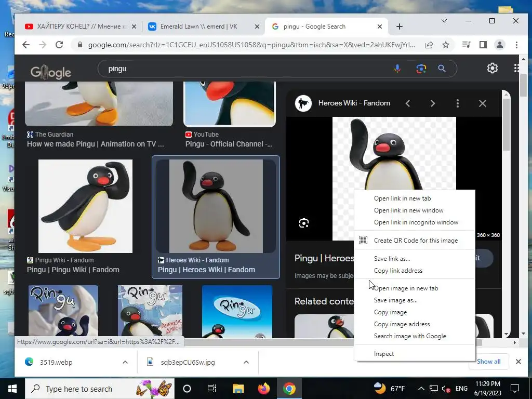Click Windows taskbar search box
532x399 pixels.
click(100, 389)
